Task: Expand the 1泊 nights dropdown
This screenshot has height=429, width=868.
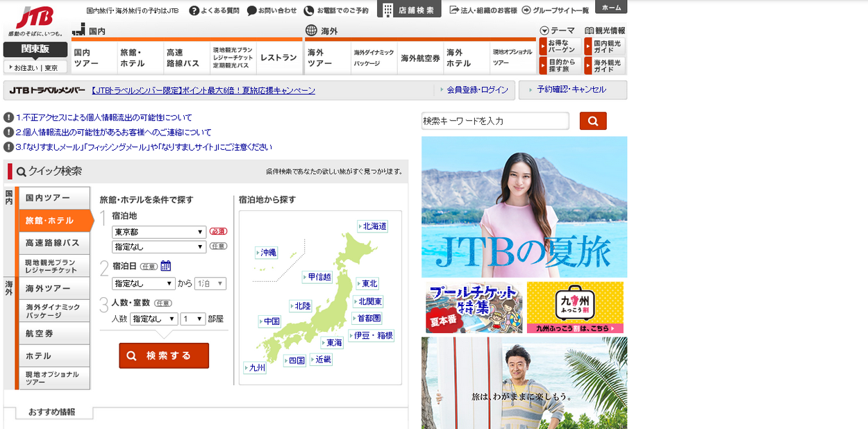Action: (x=210, y=283)
